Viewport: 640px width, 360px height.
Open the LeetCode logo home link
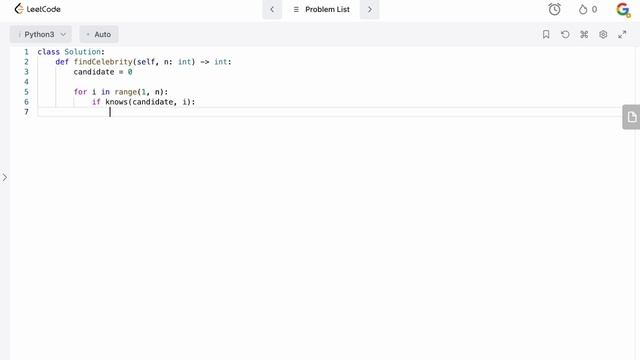(37, 9)
